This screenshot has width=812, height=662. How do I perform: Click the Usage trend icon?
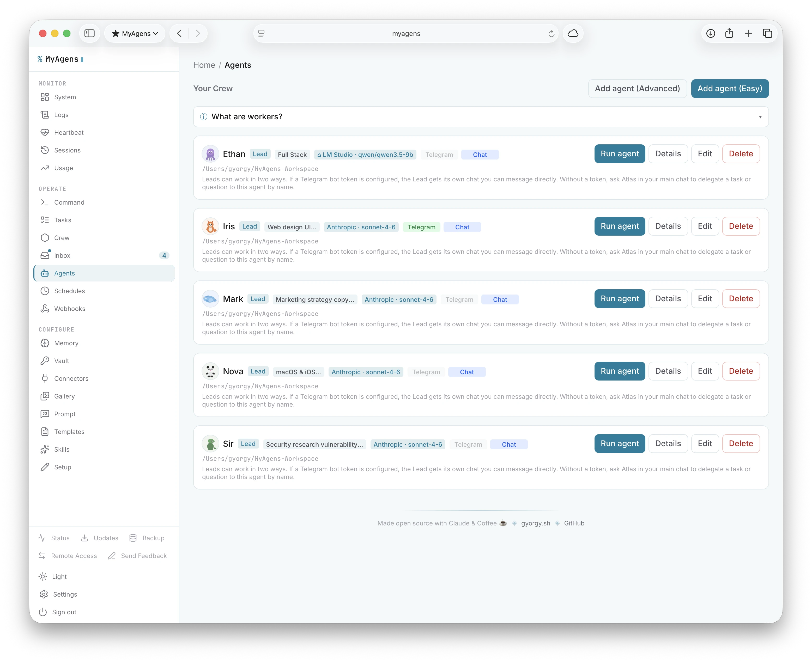(x=45, y=168)
